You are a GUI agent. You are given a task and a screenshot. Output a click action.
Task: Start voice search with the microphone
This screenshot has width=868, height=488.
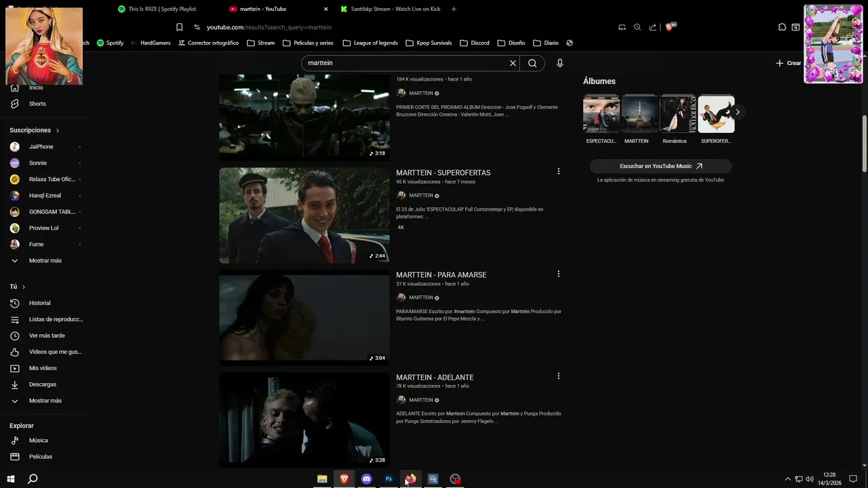(x=559, y=63)
